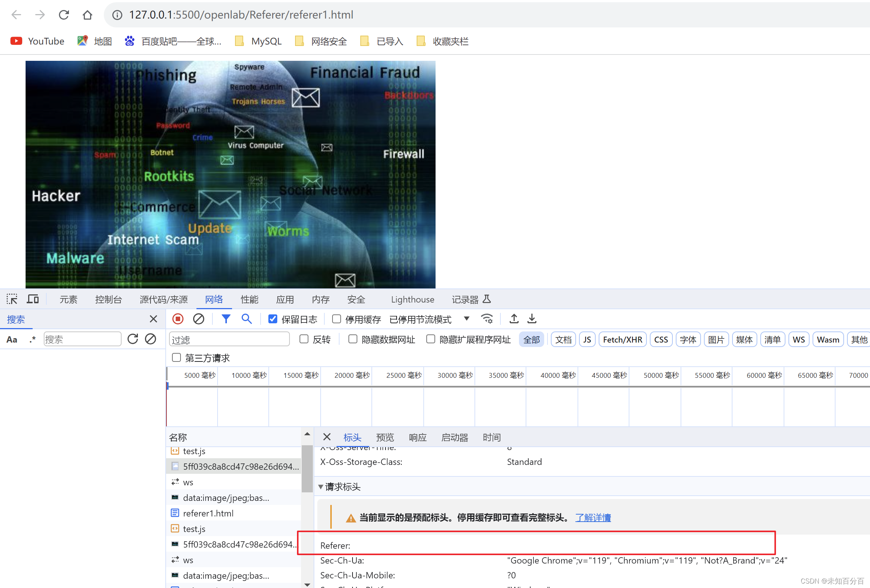This screenshot has height=588, width=870.
Task: Toggle regular expression search option
Action: tap(33, 339)
